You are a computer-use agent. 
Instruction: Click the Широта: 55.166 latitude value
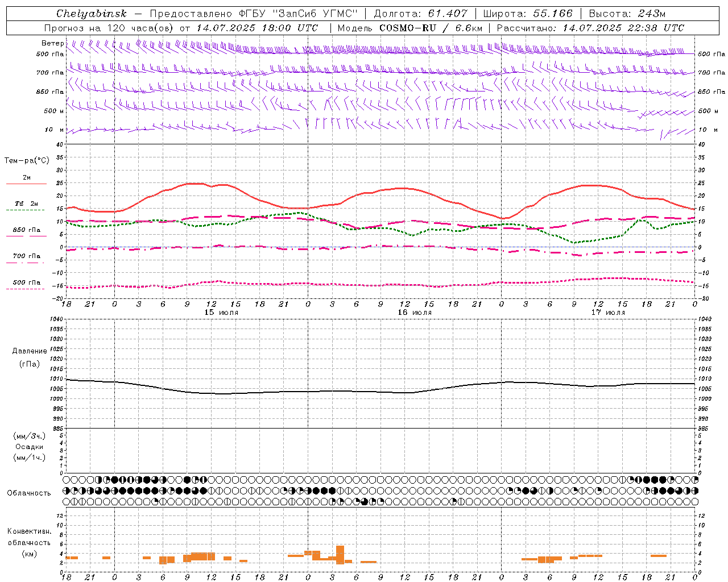click(528, 14)
